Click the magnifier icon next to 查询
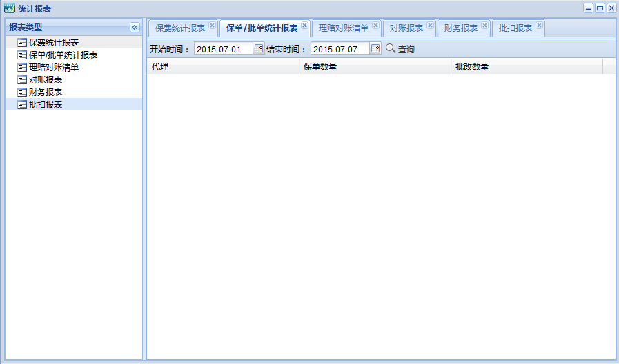The height and width of the screenshot is (364, 619). [391, 48]
